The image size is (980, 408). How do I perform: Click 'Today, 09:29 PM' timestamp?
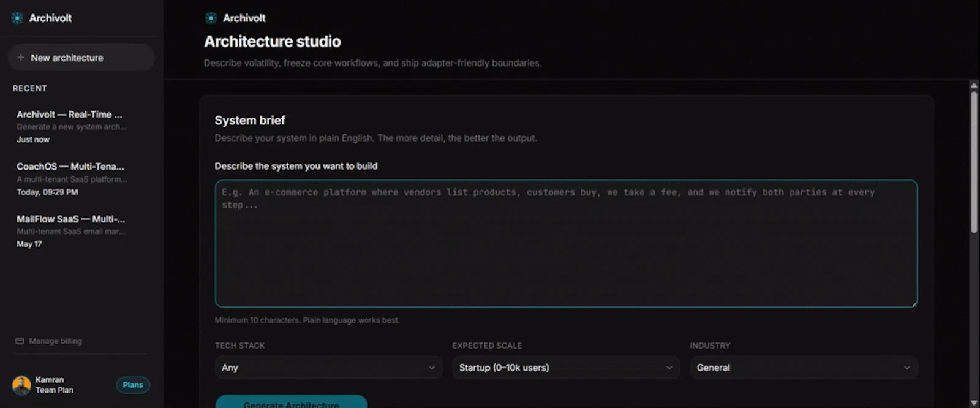[x=47, y=192]
